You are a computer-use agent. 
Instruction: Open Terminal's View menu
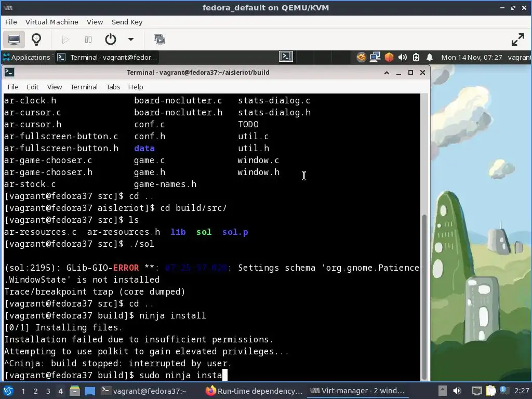(x=54, y=87)
